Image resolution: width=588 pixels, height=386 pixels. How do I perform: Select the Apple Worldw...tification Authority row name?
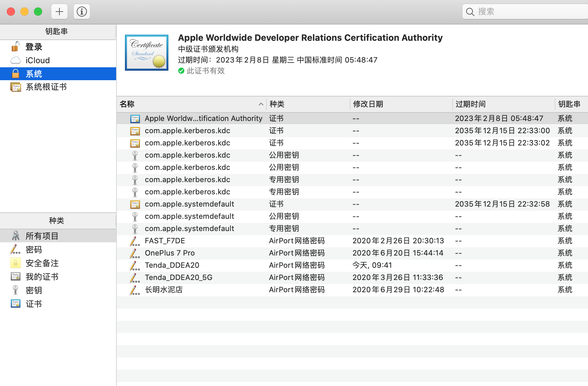pyautogui.click(x=203, y=119)
